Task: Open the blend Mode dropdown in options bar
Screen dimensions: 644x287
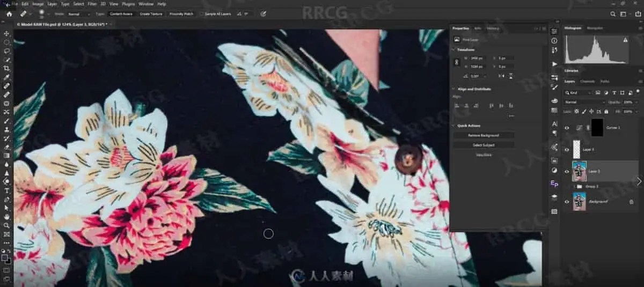Action: 80,13
